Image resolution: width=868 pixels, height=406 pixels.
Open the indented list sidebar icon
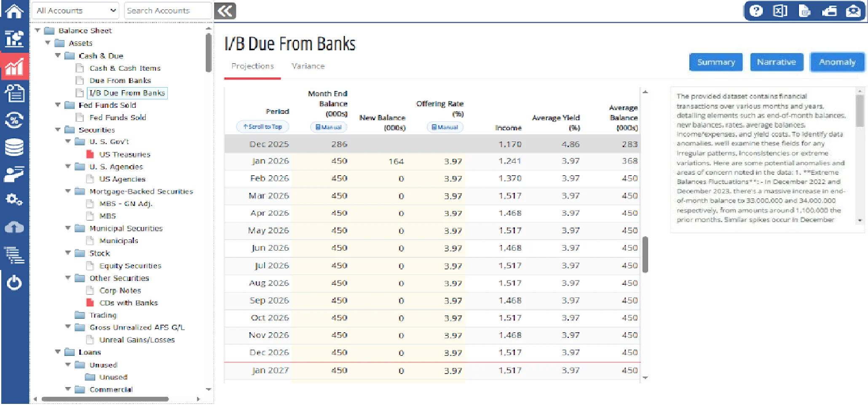14,255
